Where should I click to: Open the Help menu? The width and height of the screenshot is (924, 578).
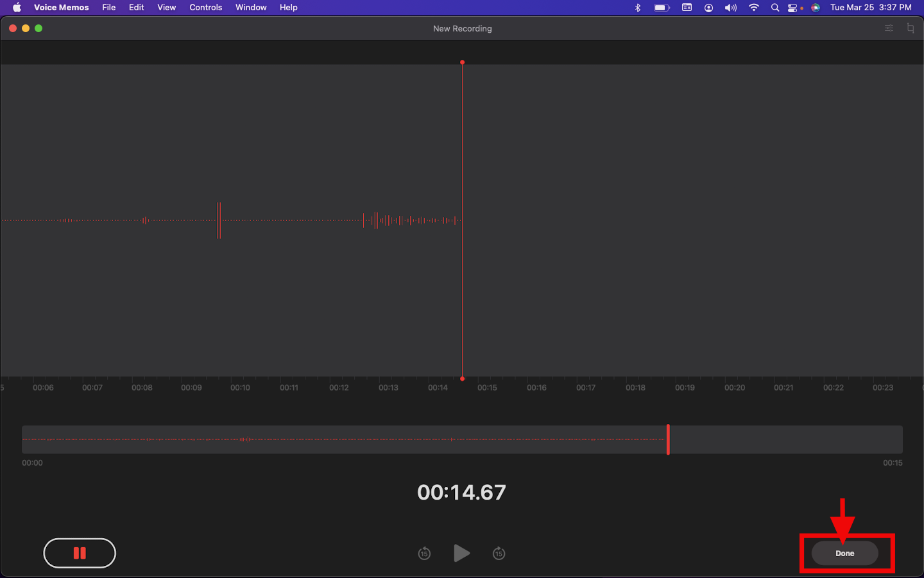[x=289, y=8]
